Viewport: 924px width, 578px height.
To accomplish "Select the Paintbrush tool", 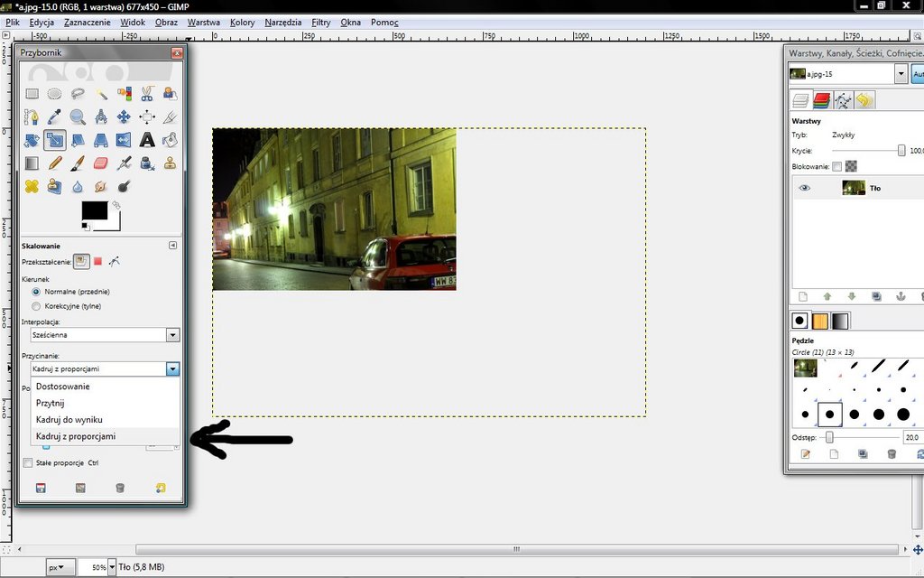I will 78,163.
